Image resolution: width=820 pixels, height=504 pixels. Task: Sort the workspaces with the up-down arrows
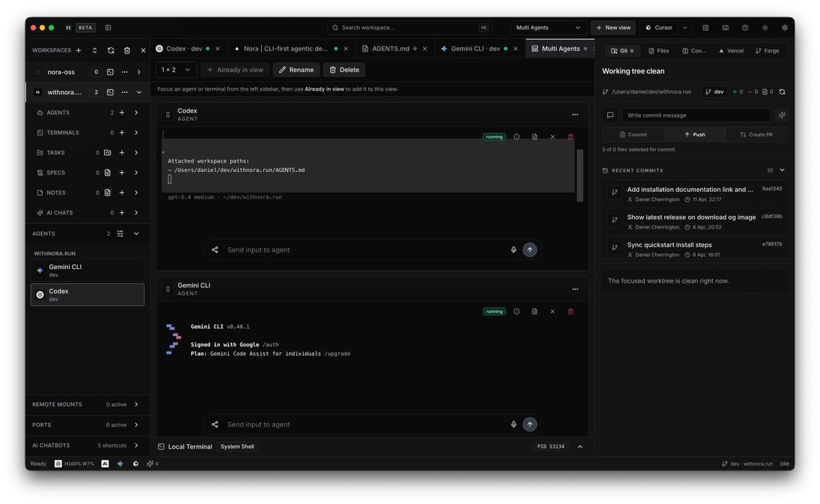[94, 51]
